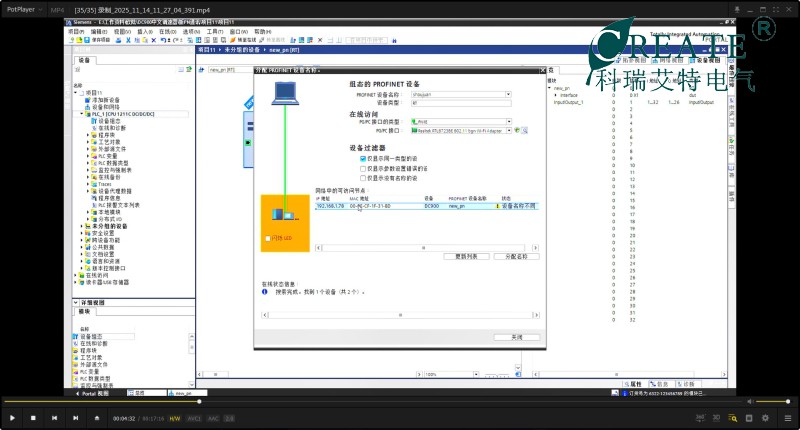Click the Delete X icon in toolbar
This screenshot has height=430, width=800.
[154, 40]
